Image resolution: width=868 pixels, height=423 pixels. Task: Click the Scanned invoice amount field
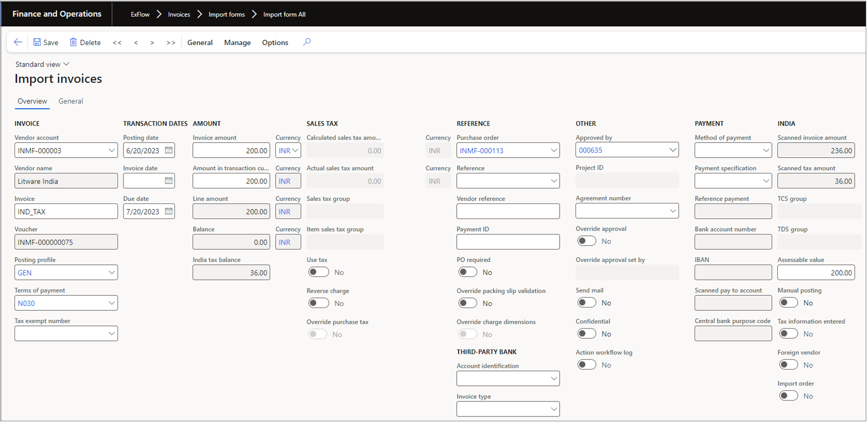coord(816,150)
